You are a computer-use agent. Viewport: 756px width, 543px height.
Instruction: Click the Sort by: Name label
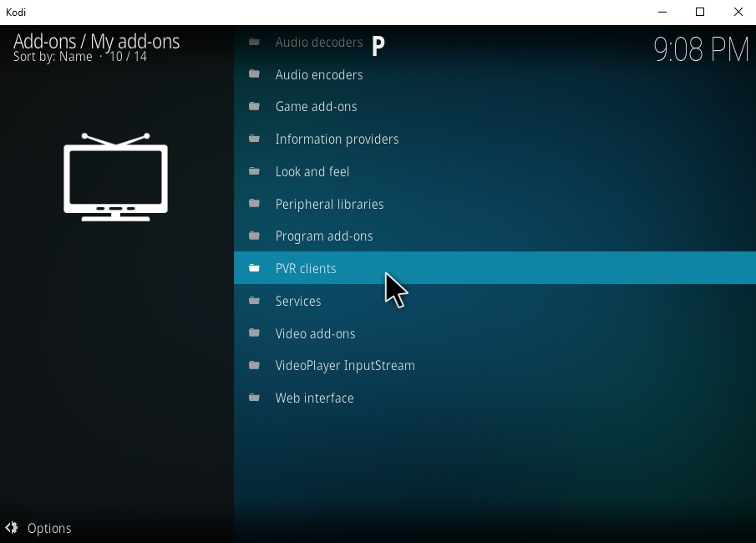[53, 57]
